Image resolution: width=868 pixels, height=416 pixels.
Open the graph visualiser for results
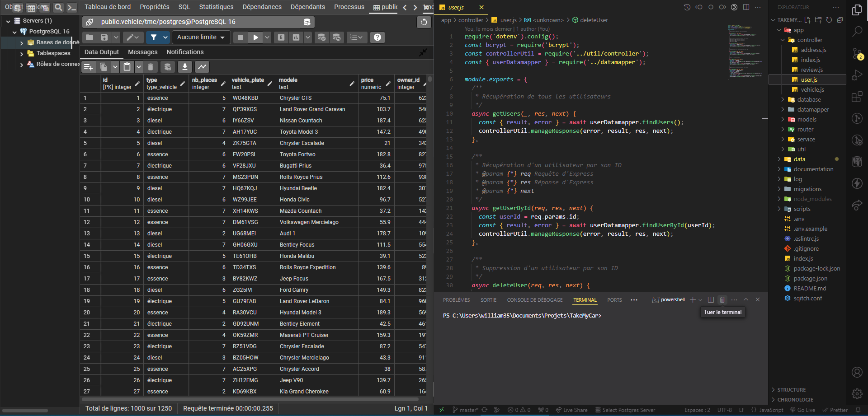202,67
